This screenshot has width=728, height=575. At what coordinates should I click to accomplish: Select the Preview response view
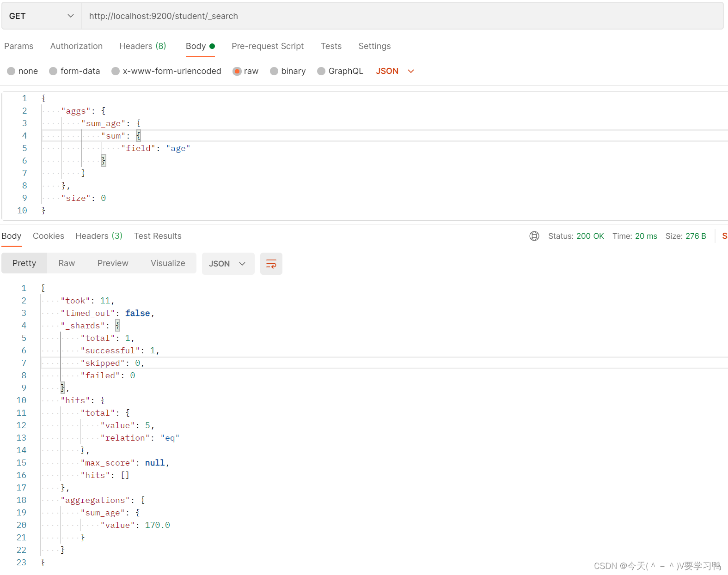tap(113, 263)
